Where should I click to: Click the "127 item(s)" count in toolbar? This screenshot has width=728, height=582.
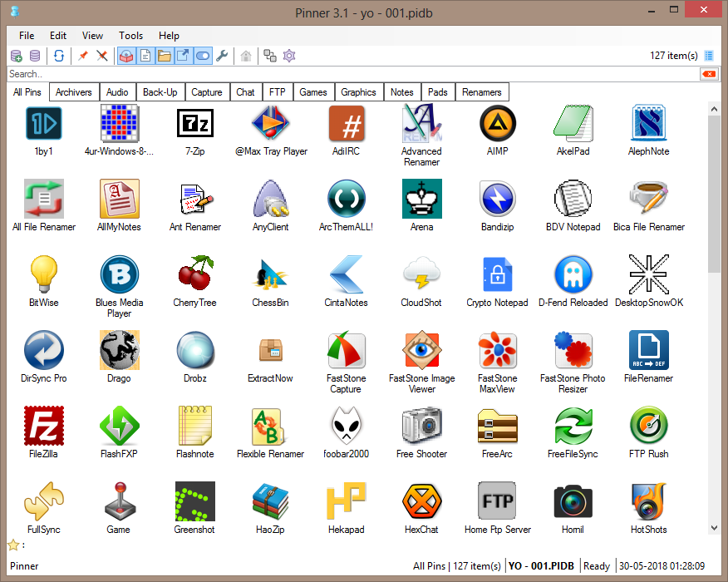(674, 56)
